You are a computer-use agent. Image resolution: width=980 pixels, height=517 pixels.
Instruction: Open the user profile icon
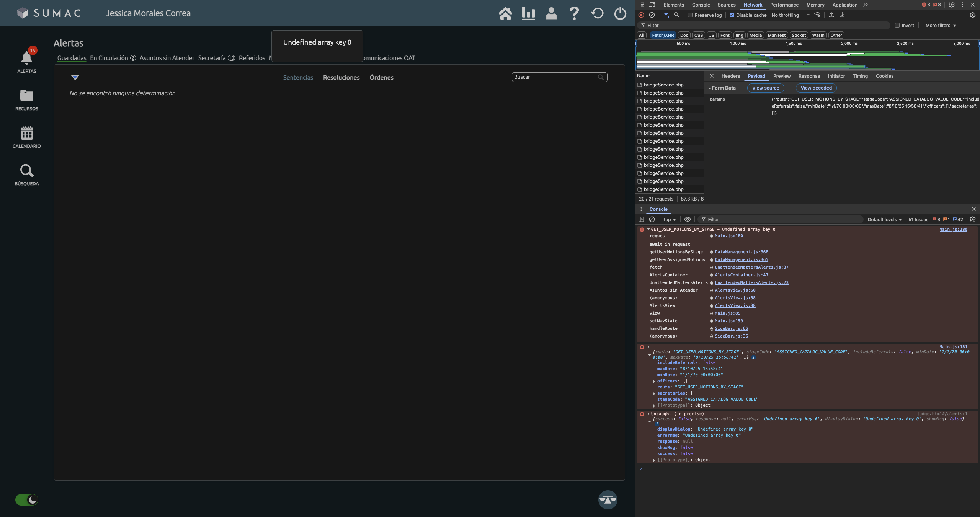551,13
